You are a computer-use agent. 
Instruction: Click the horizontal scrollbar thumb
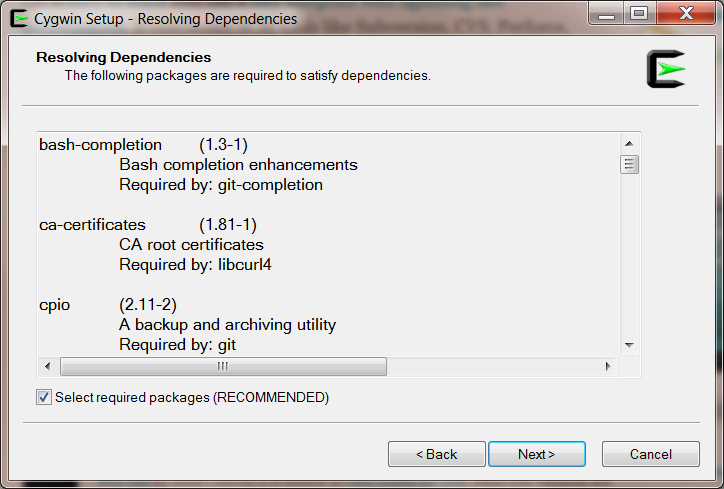pos(223,366)
